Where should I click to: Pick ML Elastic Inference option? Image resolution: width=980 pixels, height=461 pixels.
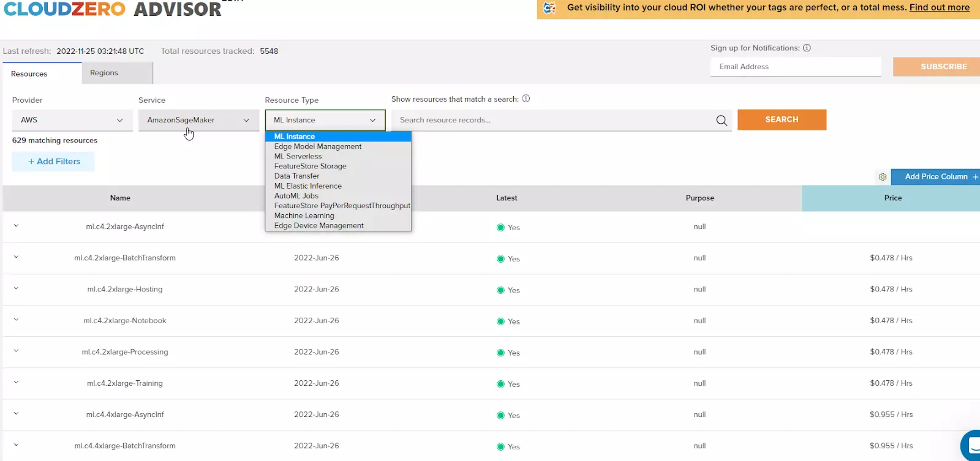pos(338,186)
